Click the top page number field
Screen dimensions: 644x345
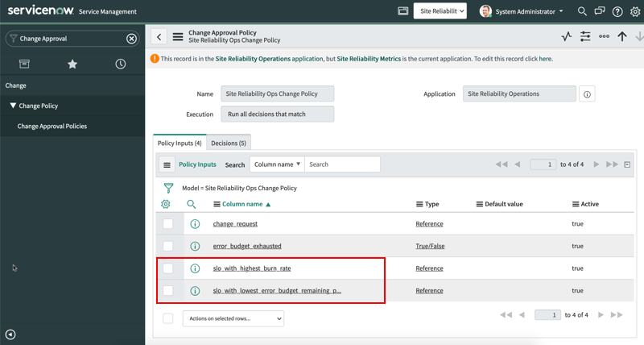(543, 164)
